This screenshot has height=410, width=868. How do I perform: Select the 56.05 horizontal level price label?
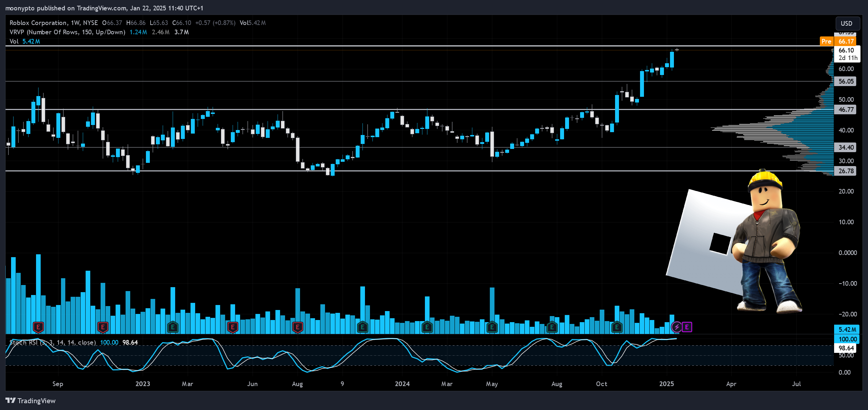(x=846, y=81)
